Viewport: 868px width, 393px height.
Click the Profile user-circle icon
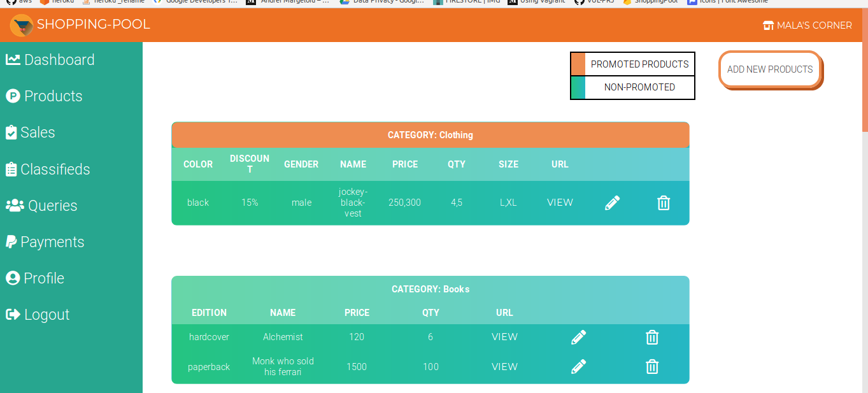click(13, 278)
